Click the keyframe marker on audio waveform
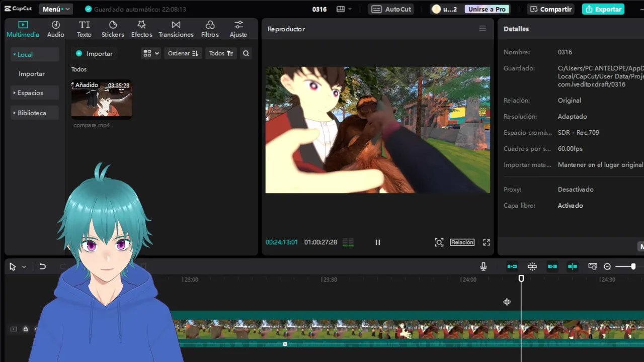This screenshot has height=362, width=644. point(285,344)
